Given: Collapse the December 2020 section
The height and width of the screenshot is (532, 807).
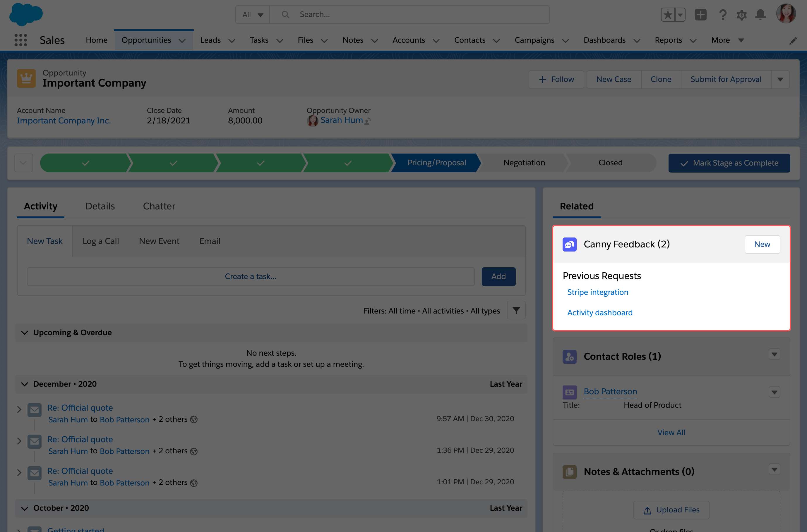Looking at the screenshot, I should [x=25, y=384].
